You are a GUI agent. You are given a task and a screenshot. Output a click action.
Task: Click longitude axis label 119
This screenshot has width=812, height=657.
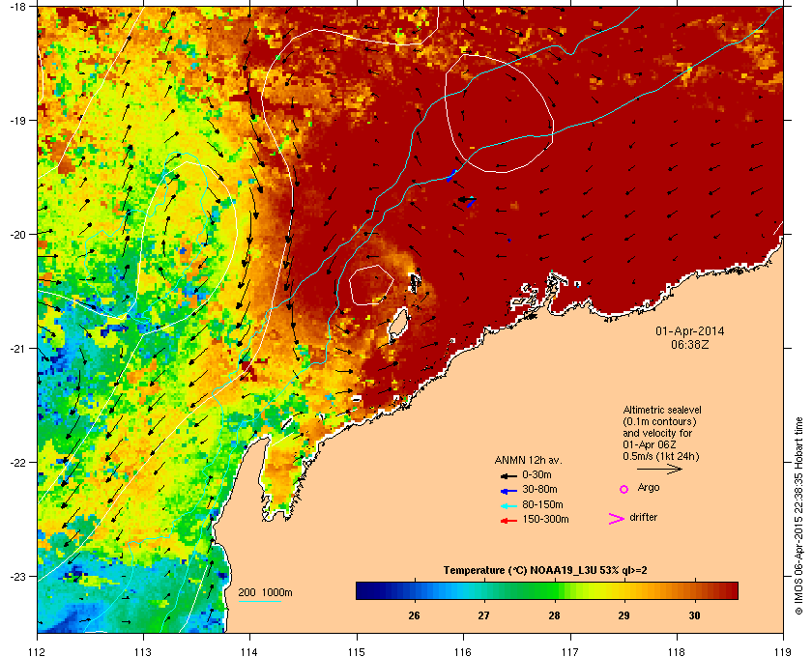[x=784, y=652]
